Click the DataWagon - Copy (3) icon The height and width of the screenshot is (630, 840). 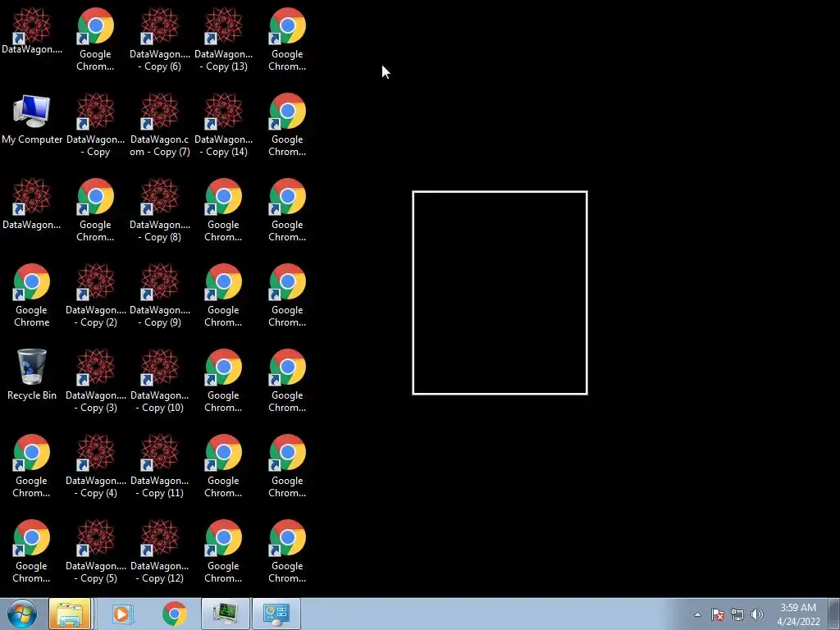(x=95, y=381)
